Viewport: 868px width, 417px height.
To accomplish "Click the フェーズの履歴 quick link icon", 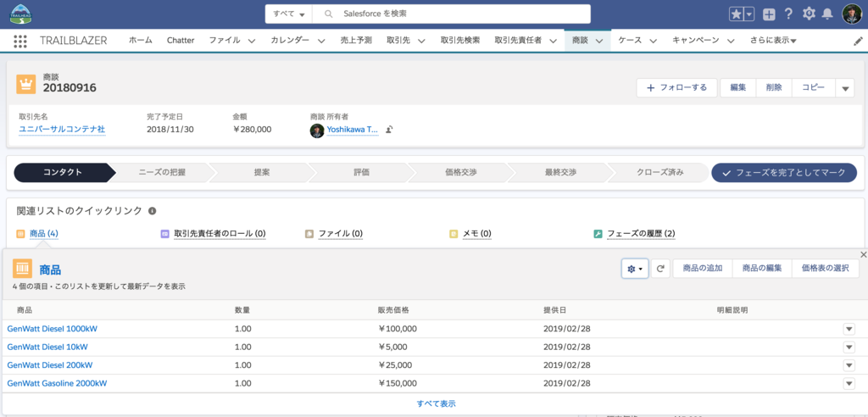I will (598, 234).
